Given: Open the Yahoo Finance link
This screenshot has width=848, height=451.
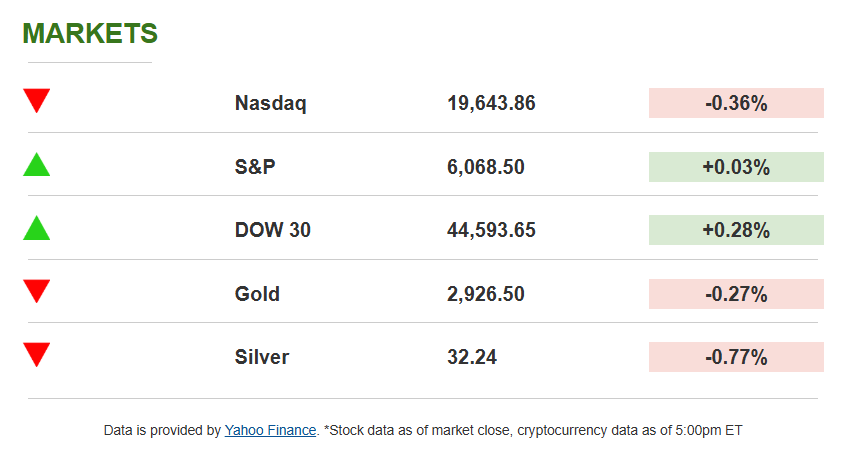Looking at the screenshot, I should tap(270, 430).
